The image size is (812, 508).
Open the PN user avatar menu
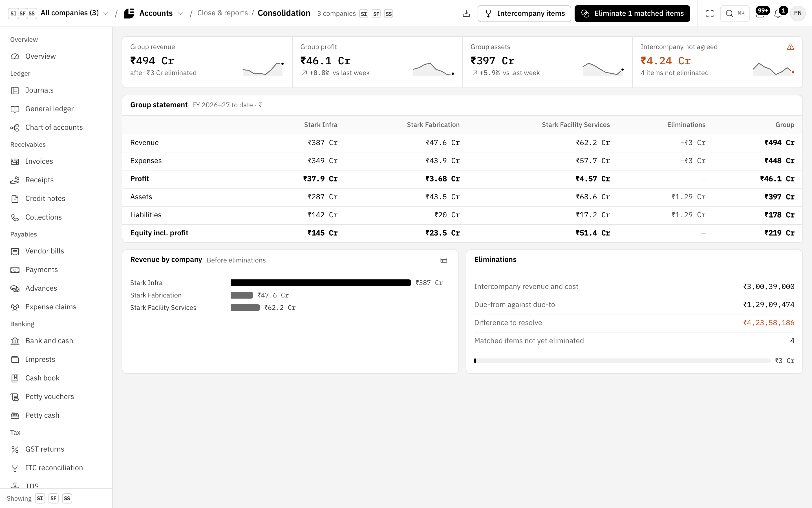coord(798,14)
